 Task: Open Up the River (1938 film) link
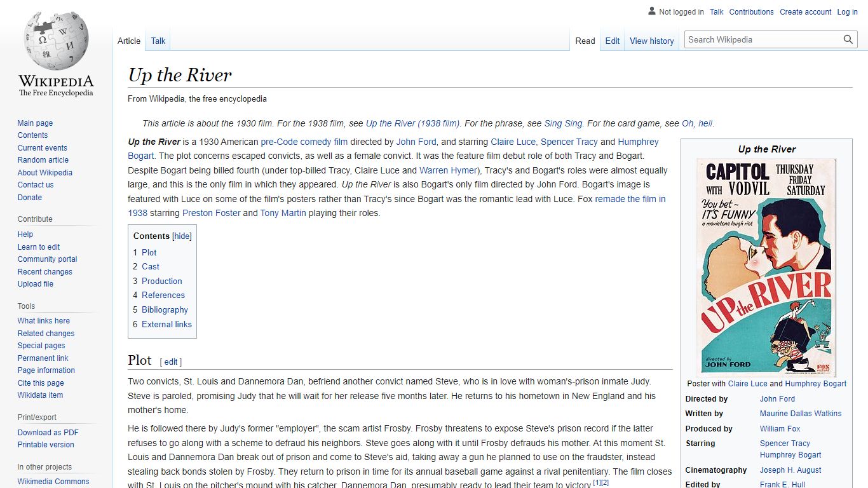pyautogui.click(x=413, y=124)
